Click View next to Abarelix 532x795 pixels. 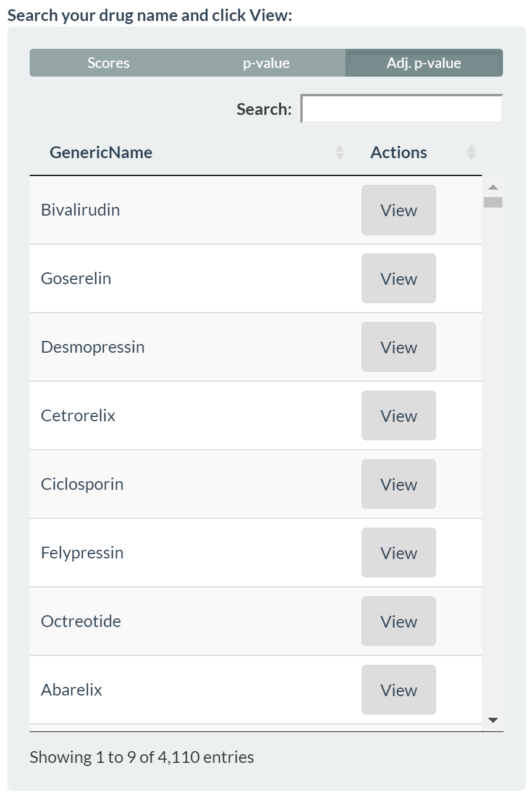(x=399, y=690)
